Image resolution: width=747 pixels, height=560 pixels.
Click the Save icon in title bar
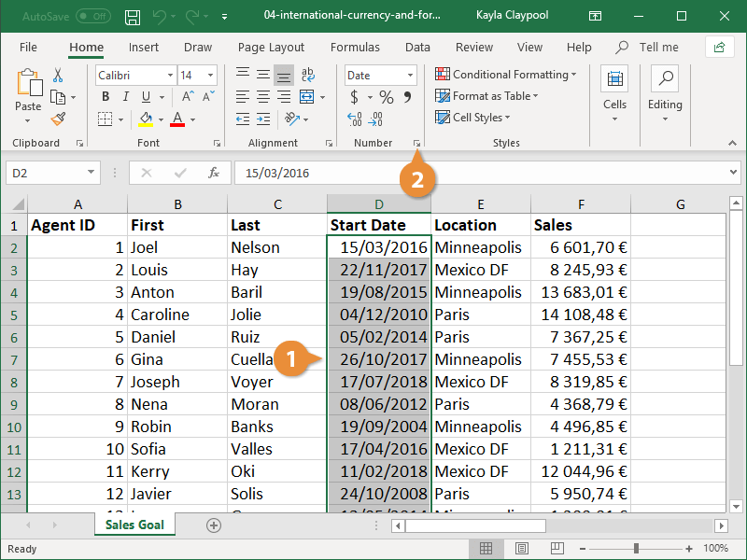pyautogui.click(x=132, y=17)
